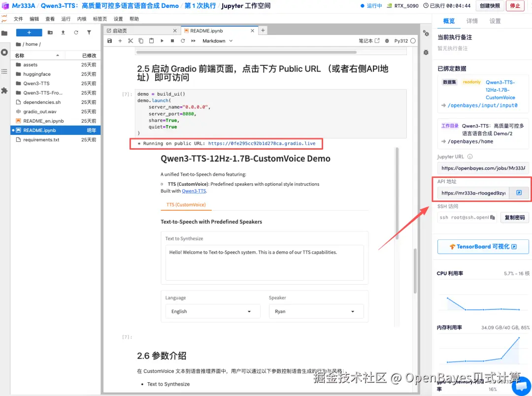This screenshot has height=396, width=532.
Task: Open the 编辑 menu
Action: (x=34, y=19)
